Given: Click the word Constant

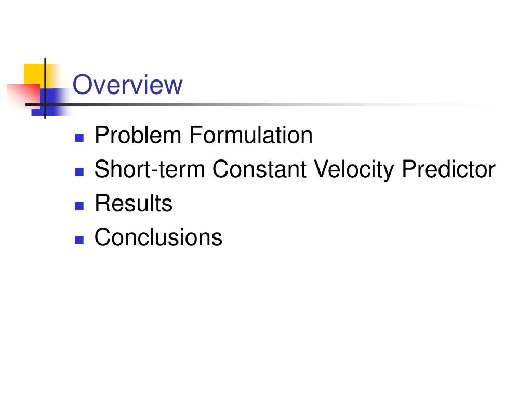Looking at the screenshot, I should pos(260,169).
